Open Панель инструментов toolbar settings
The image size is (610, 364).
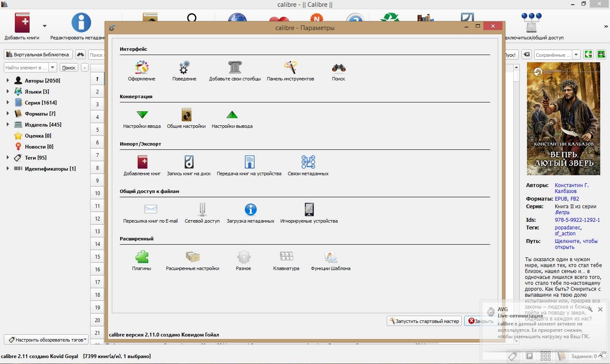pyautogui.click(x=290, y=71)
